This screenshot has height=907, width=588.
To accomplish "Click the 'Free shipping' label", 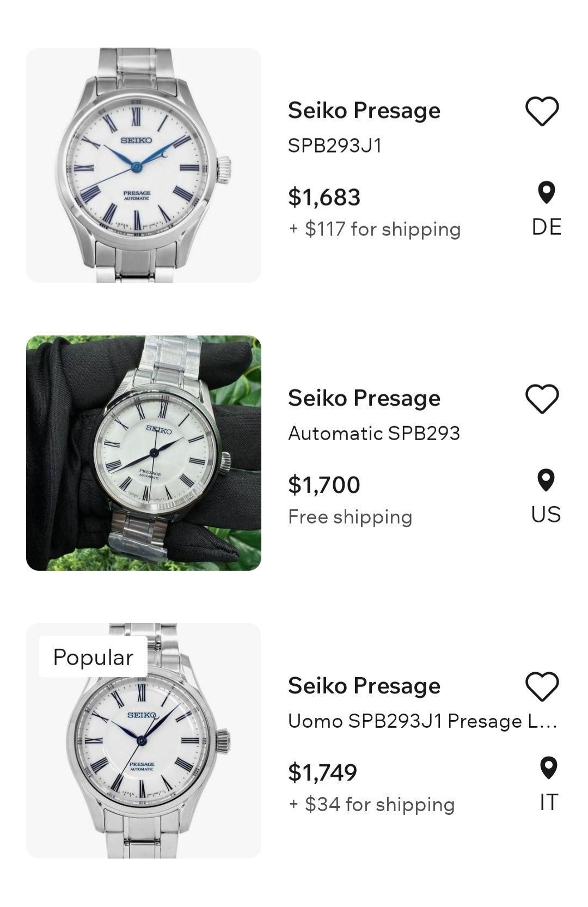I will pyautogui.click(x=350, y=516).
